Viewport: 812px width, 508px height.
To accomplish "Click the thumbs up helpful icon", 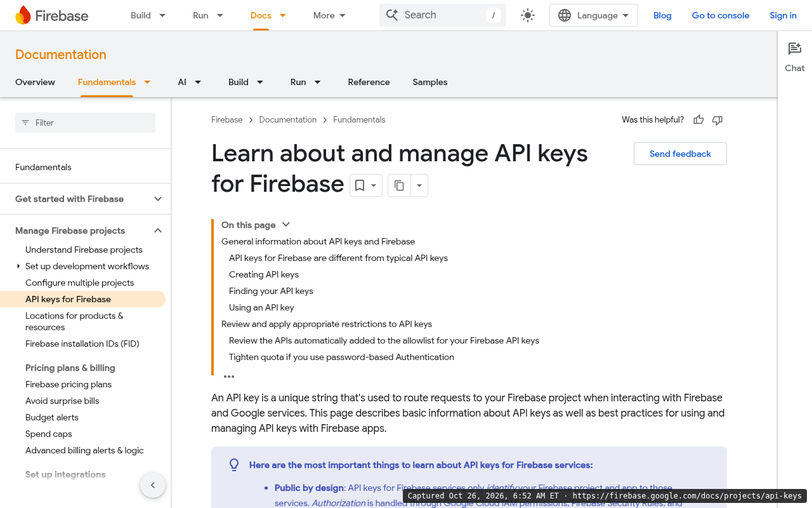I will coord(698,120).
